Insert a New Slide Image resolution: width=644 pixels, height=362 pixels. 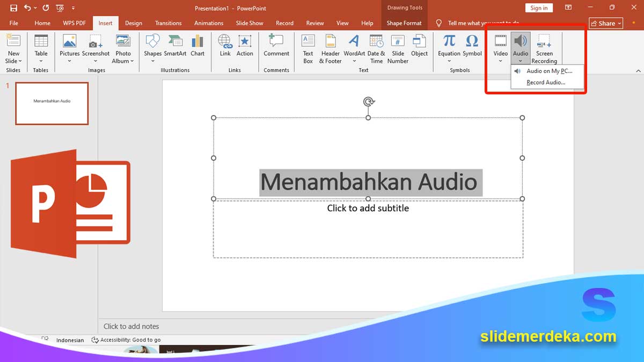(x=13, y=49)
